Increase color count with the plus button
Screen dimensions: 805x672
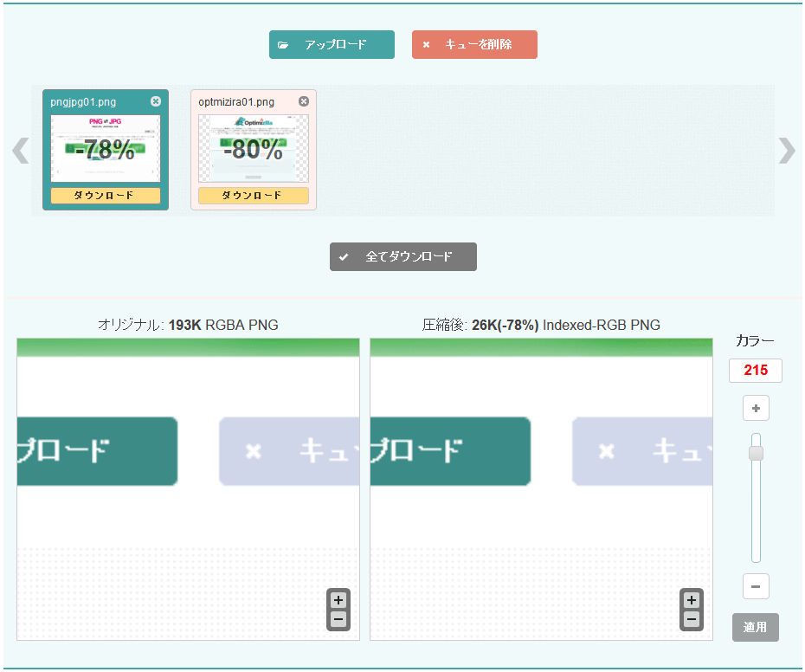coord(756,408)
